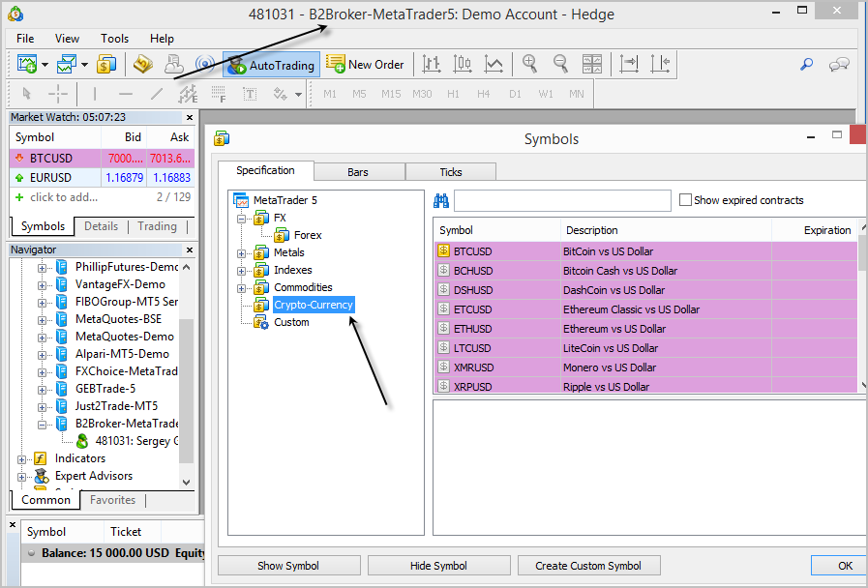Click the Create Custom Symbol button
Image resolution: width=868 pixels, height=588 pixels.
588,566
